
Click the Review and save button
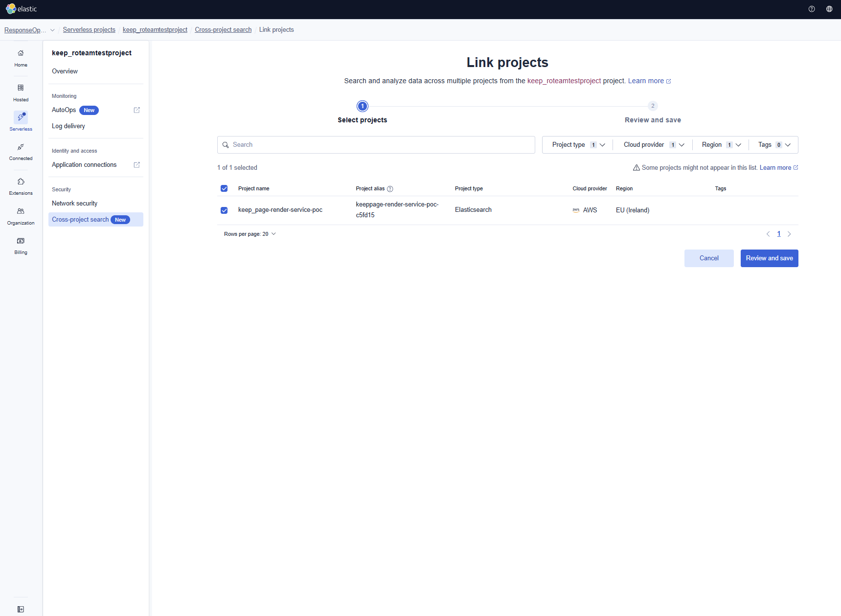[x=769, y=258]
